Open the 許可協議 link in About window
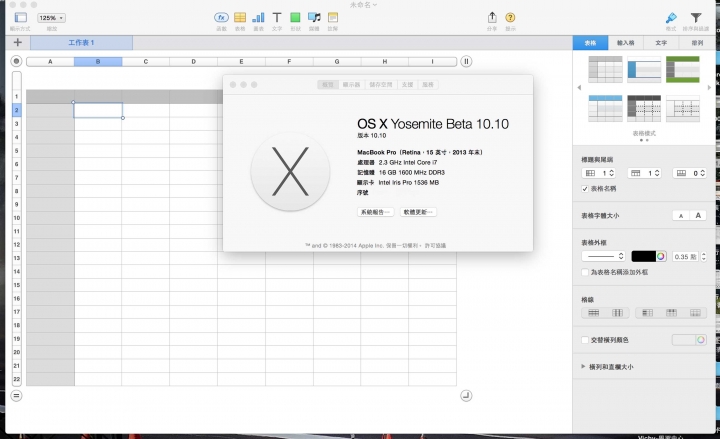This screenshot has width=720, height=439. (x=435, y=246)
